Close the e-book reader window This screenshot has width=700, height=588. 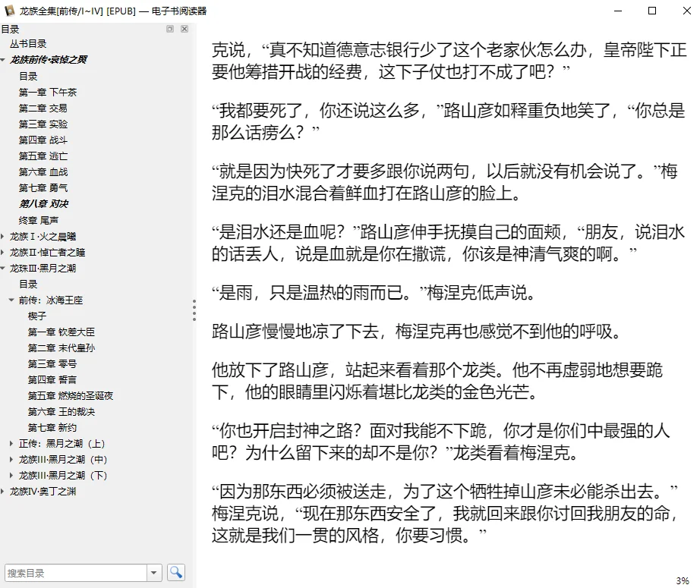pos(687,11)
